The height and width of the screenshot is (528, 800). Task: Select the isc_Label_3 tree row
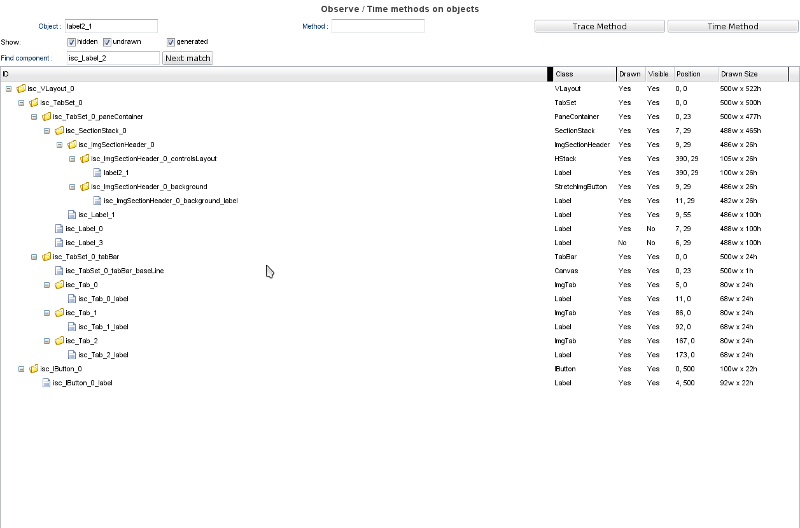point(85,243)
